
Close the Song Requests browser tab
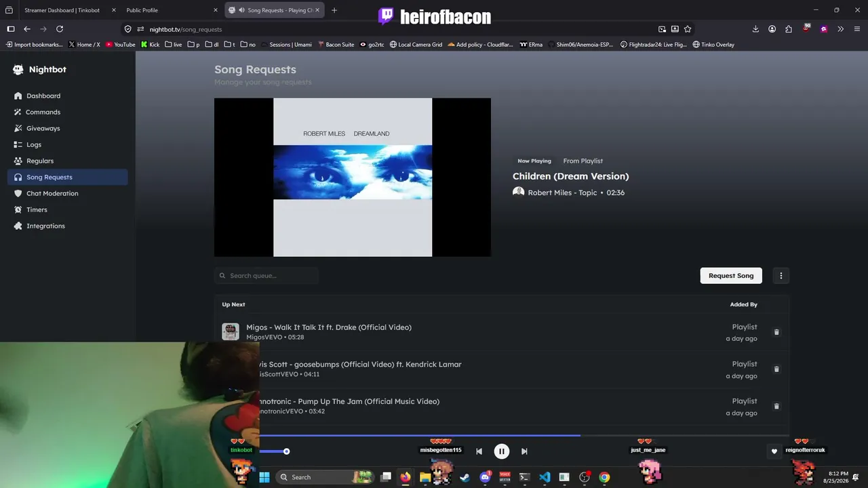tap(317, 10)
